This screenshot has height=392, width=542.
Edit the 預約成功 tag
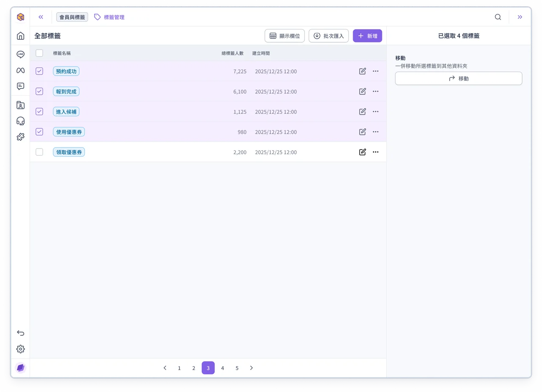click(362, 71)
